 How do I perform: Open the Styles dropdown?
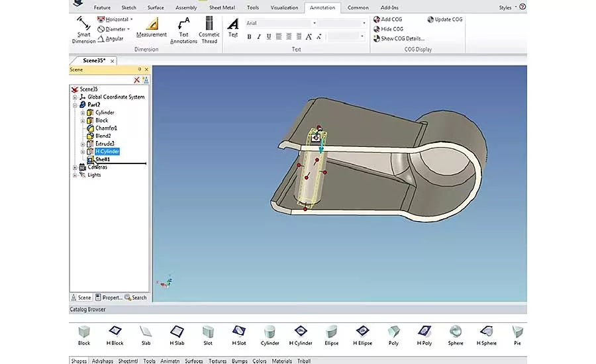pyautogui.click(x=507, y=7)
